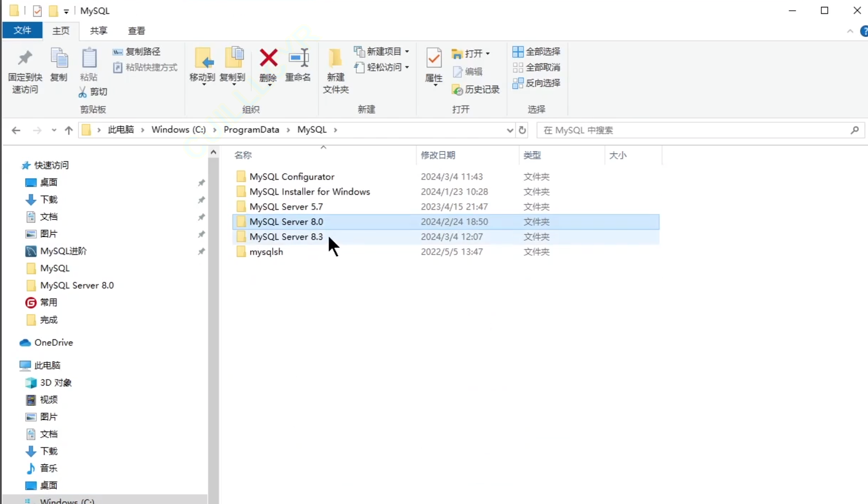Viewport: 868px width, 504px height.
Task: Navigate back with the left arrow
Action: coord(16,130)
